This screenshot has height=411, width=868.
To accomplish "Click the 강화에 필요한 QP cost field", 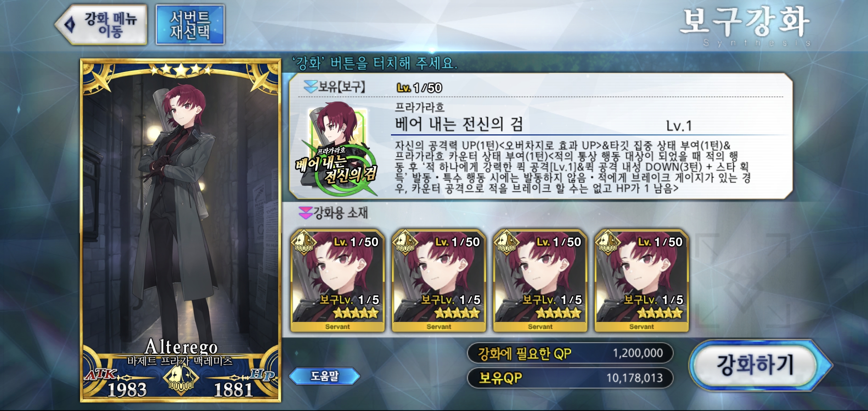I will click(x=570, y=353).
